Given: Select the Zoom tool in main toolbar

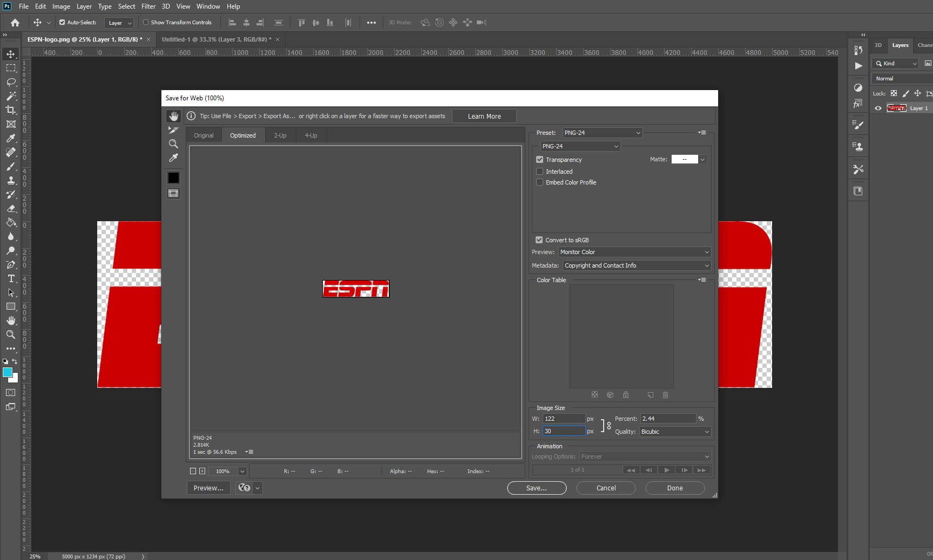Looking at the screenshot, I should [x=11, y=334].
